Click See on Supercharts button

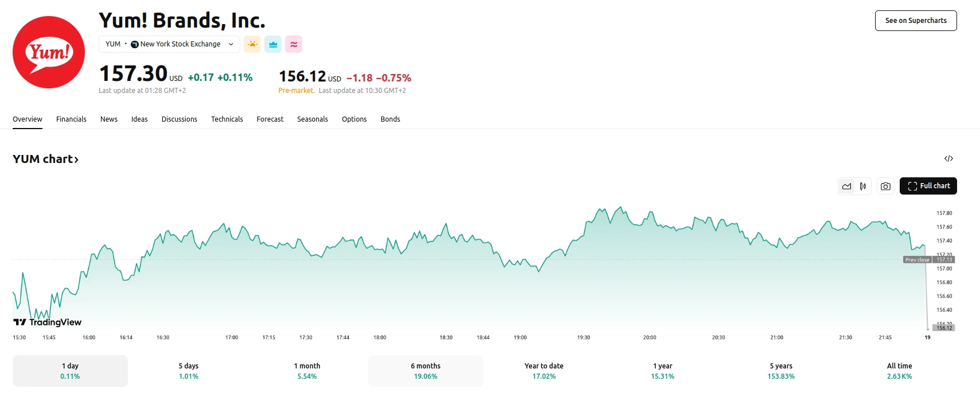tap(916, 21)
